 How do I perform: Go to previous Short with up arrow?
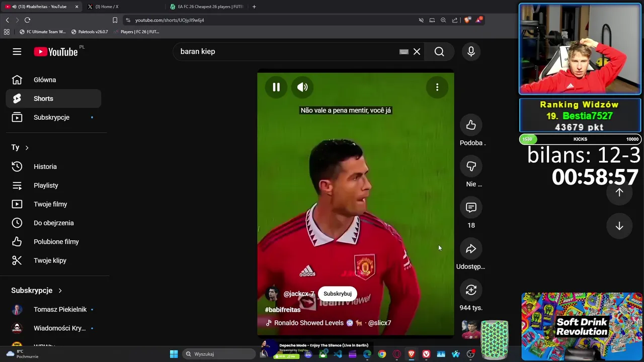619,192
